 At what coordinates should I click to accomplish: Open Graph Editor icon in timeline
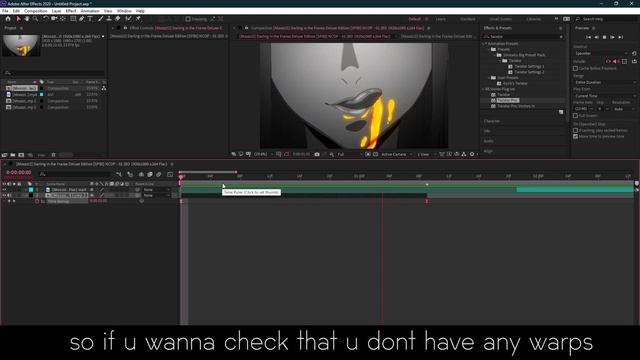(170, 174)
